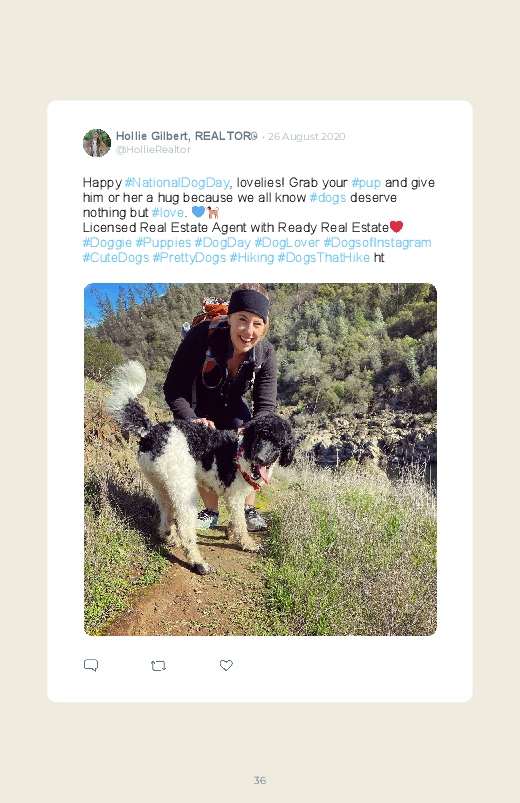Follow the #dogs hashtag link

tap(328, 198)
